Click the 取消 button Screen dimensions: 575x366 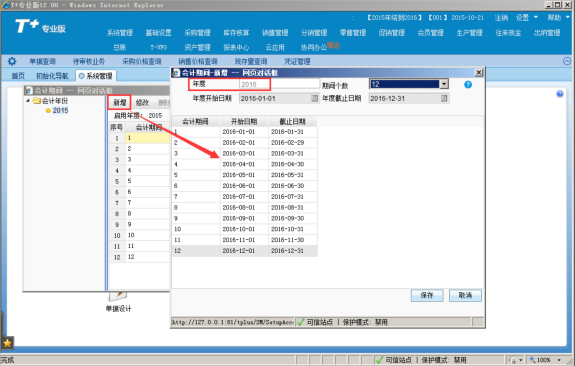tap(465, 295)
